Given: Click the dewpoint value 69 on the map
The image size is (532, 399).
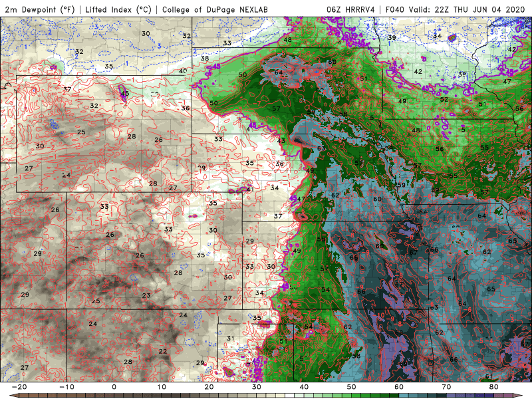Looking at the screenshot, I should 403,364.
